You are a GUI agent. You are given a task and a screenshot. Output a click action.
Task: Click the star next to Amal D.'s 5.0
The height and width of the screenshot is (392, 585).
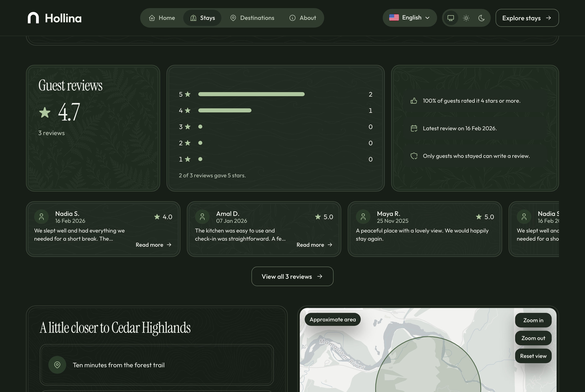click(318, 217)
